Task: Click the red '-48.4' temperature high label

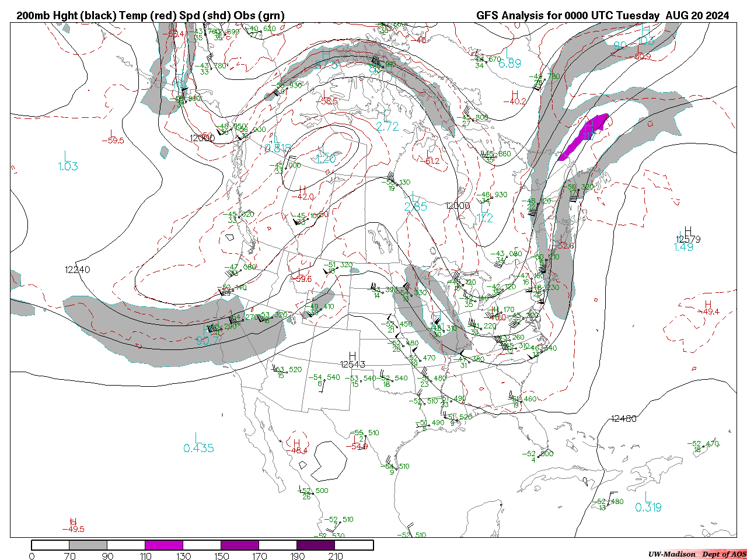Action: pyautogui.click(x=296, y=451)
